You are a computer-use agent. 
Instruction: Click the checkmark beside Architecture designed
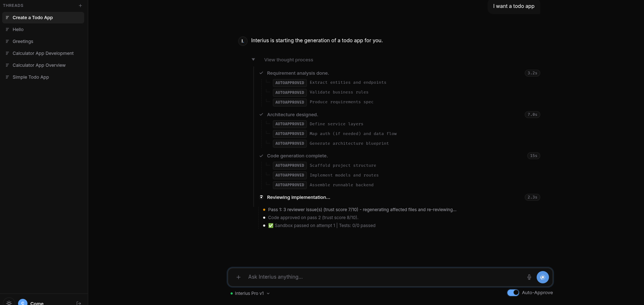tap(261, 114)
